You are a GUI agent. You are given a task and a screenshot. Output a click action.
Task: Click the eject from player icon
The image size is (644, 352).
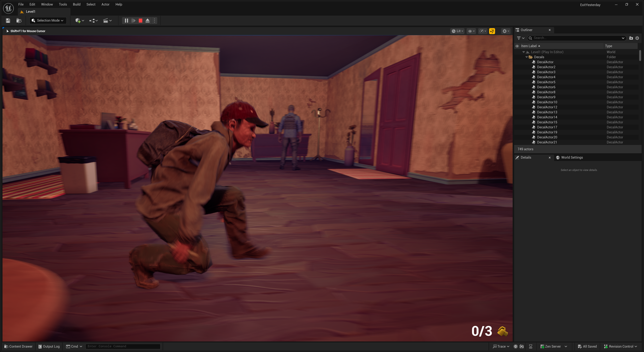coord(148,21)
